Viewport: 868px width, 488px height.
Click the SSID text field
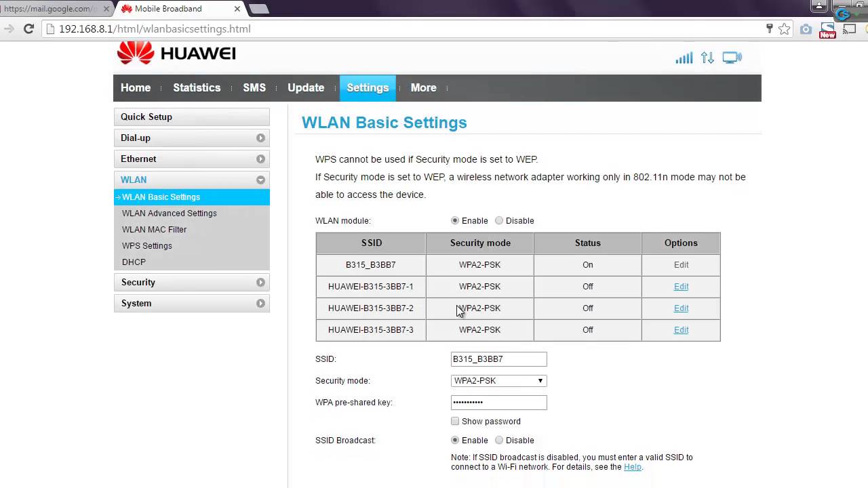(498, 359)
